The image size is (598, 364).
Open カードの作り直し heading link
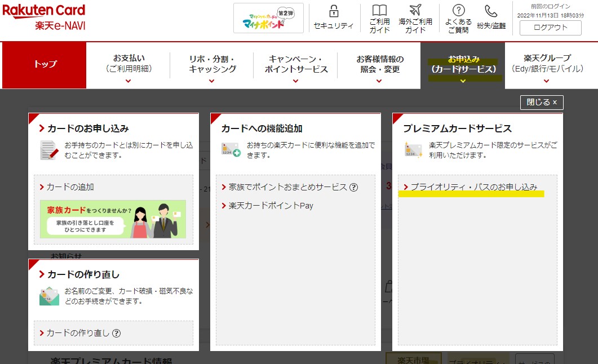point(79,274)
